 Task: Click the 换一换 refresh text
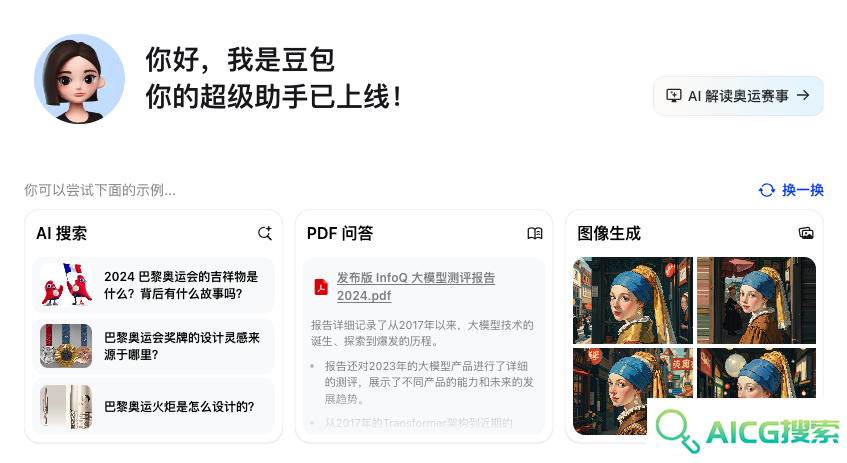[x=803, y=190]
